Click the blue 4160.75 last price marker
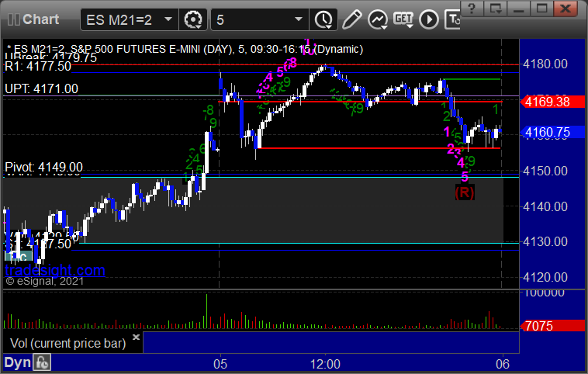 (x=552, y=132)
